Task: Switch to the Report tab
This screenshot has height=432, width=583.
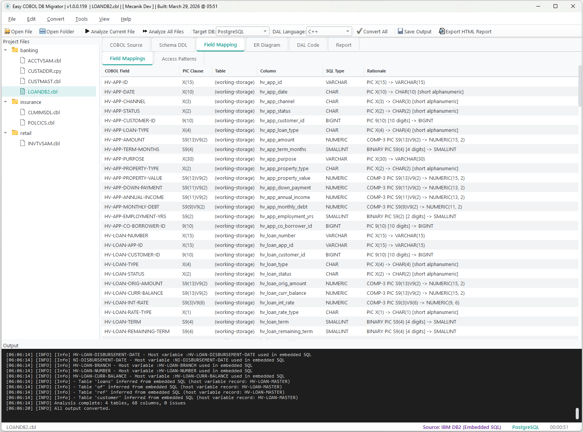Action: (343, 45)
